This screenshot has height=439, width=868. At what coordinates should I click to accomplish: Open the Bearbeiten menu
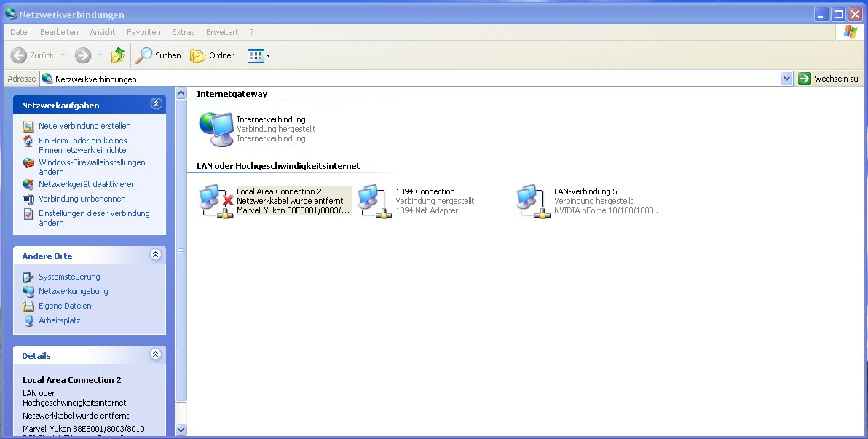[59, 32]
